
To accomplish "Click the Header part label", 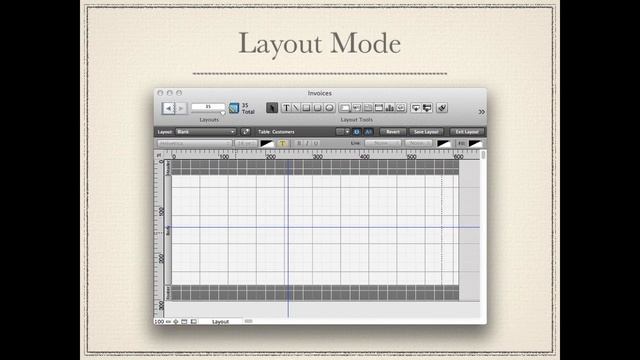I will pyautogui.click(x=167, y=167).
